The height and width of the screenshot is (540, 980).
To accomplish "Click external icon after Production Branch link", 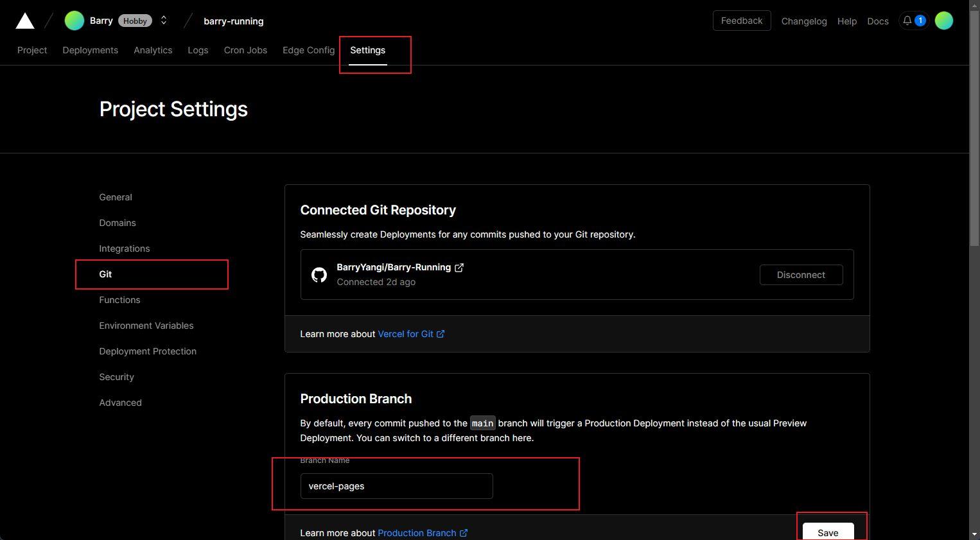I will point(464,533).
